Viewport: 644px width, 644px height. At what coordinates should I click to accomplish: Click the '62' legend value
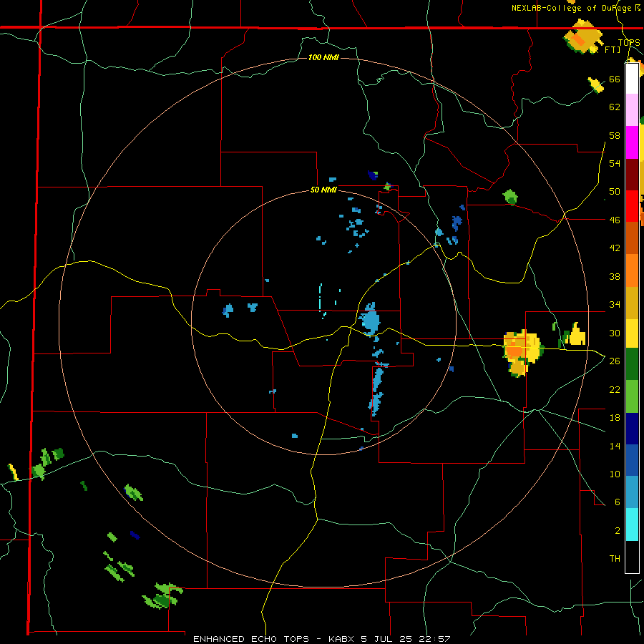point(615,107)
